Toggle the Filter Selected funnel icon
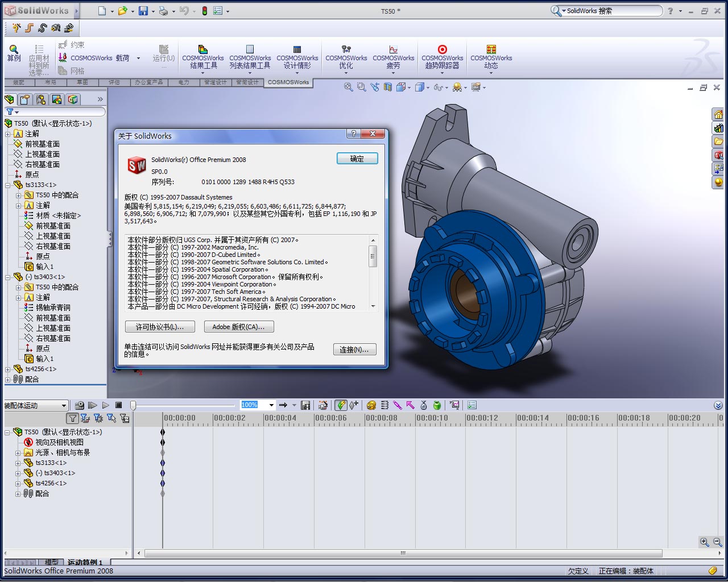728x582 pixels. coord(111,418)
